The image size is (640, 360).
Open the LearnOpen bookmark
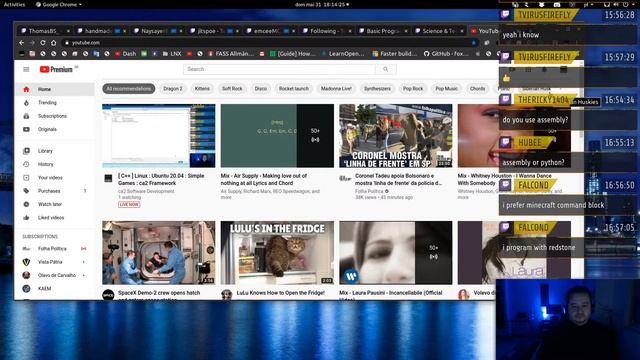(342, 53)
